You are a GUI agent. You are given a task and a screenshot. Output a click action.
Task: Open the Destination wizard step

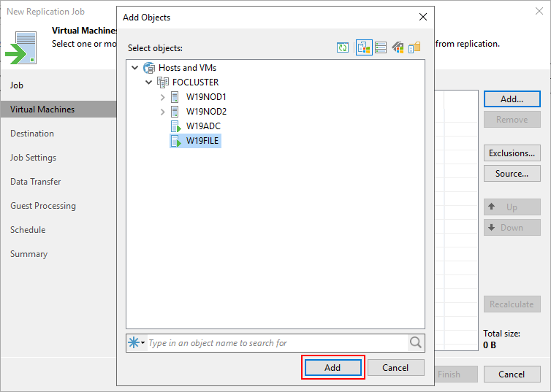(x=32, y=134)
